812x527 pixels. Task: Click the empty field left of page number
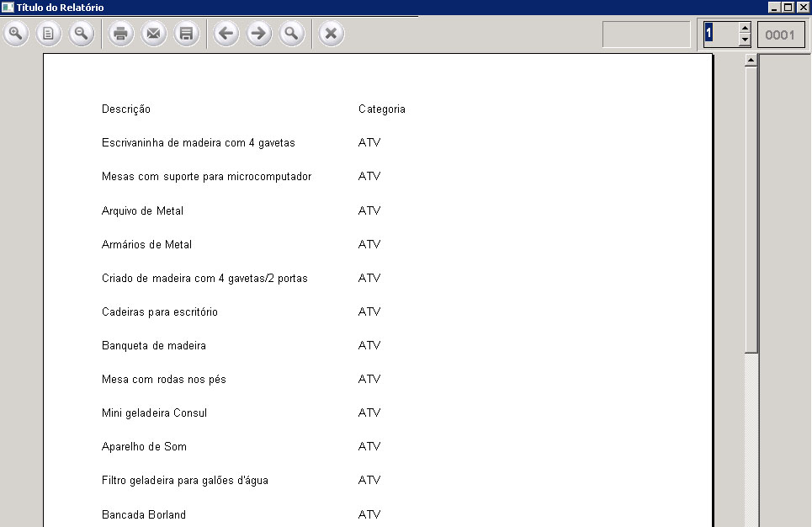click(x=646, y=35)
